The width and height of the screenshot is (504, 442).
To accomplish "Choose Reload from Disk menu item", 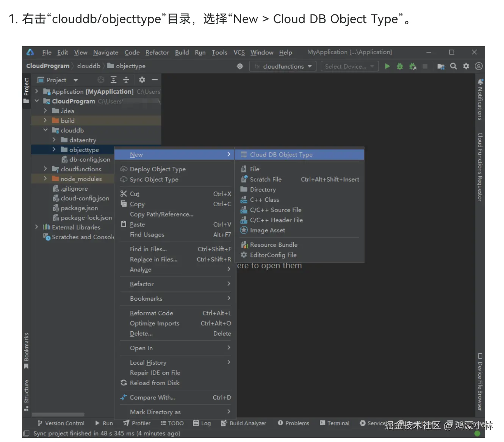I will tap(175, 383).
